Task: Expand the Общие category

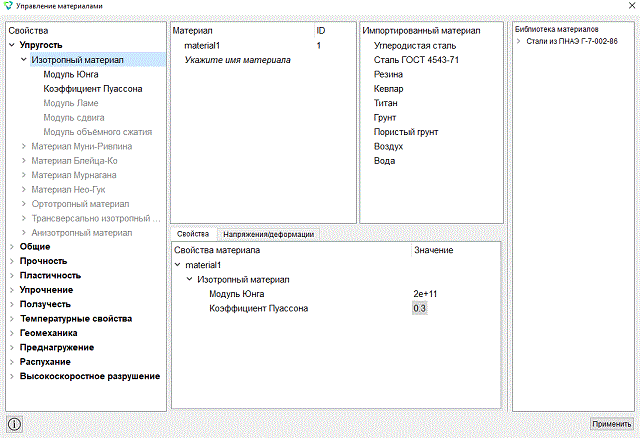Action: pyautogui.click(x=12, y=247)
